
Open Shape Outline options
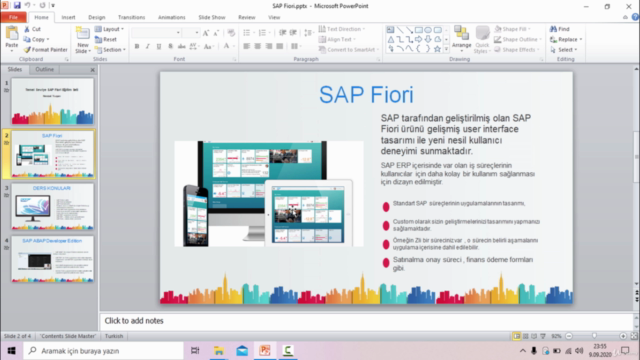518,39
